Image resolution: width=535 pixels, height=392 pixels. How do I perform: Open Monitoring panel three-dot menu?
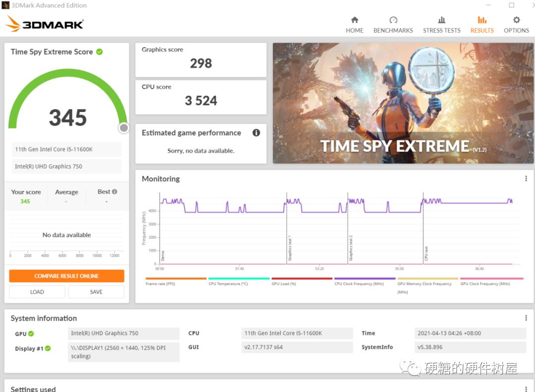(x=526, y=179)
